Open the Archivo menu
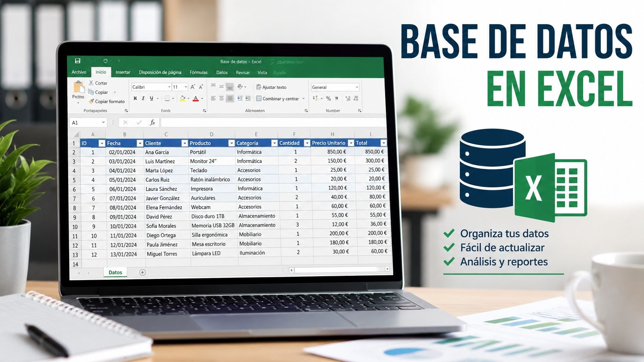Viewport: 644px width, 362px height. click(x=79, y=72)
